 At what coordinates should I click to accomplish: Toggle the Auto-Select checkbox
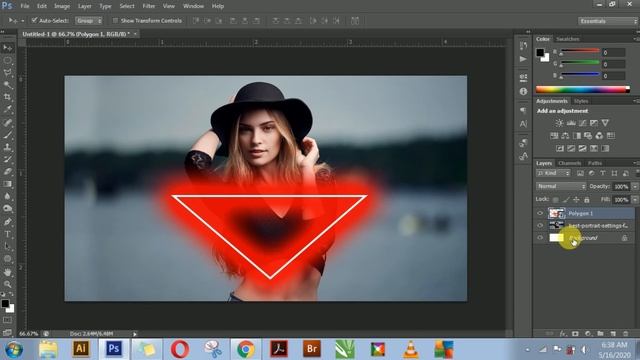[x=34, y=20]
